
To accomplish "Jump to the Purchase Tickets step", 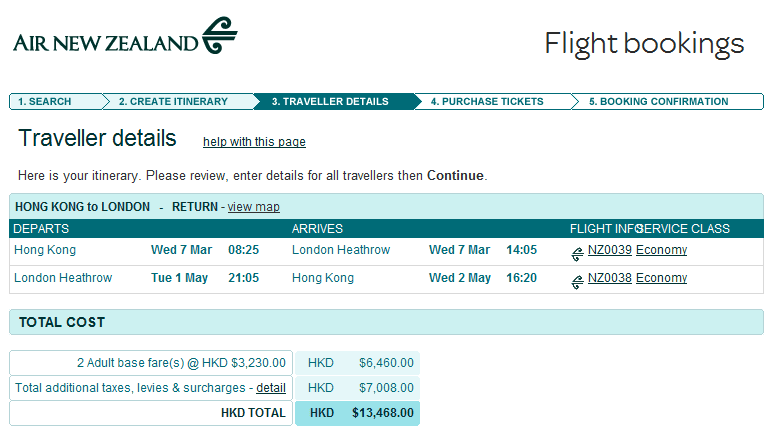I will pos(487,101).
